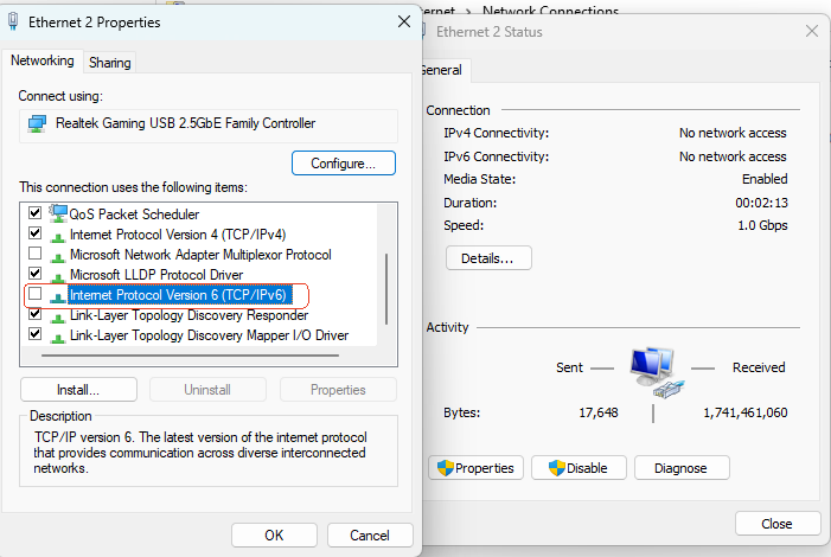Click the Link-Layer Topology Discovery Responder icon
Screen dimensions: 831x557
(58, 316)
